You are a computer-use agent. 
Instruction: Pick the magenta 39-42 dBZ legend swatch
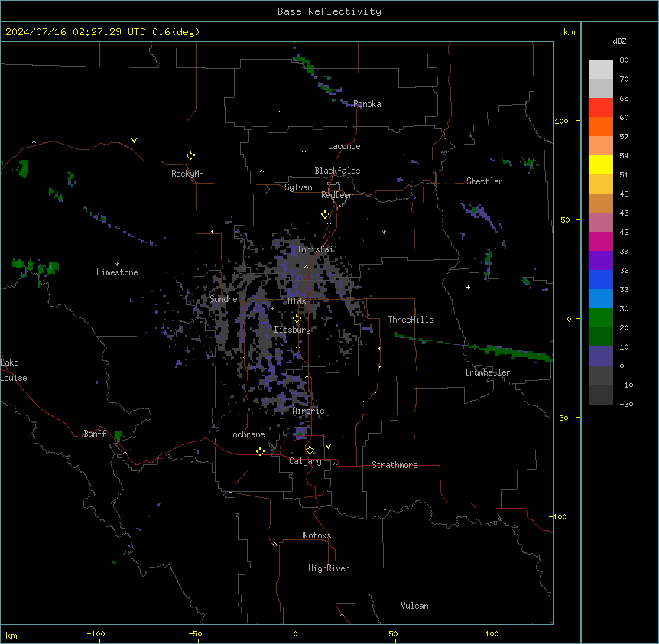tap(601, 241)
